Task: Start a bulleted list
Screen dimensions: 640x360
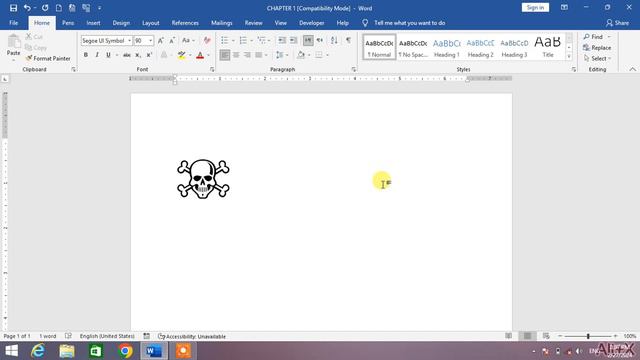Action: coord(224,40)
